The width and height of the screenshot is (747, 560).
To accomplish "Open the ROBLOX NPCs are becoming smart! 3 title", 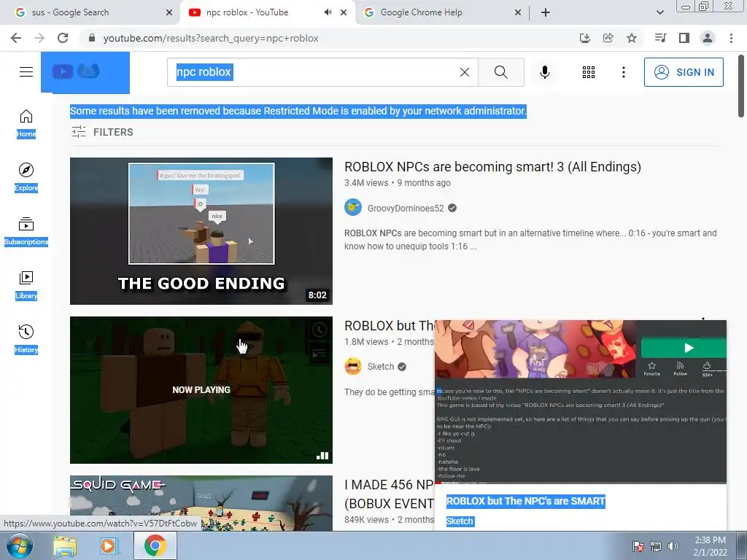I will tap(492, 167).
